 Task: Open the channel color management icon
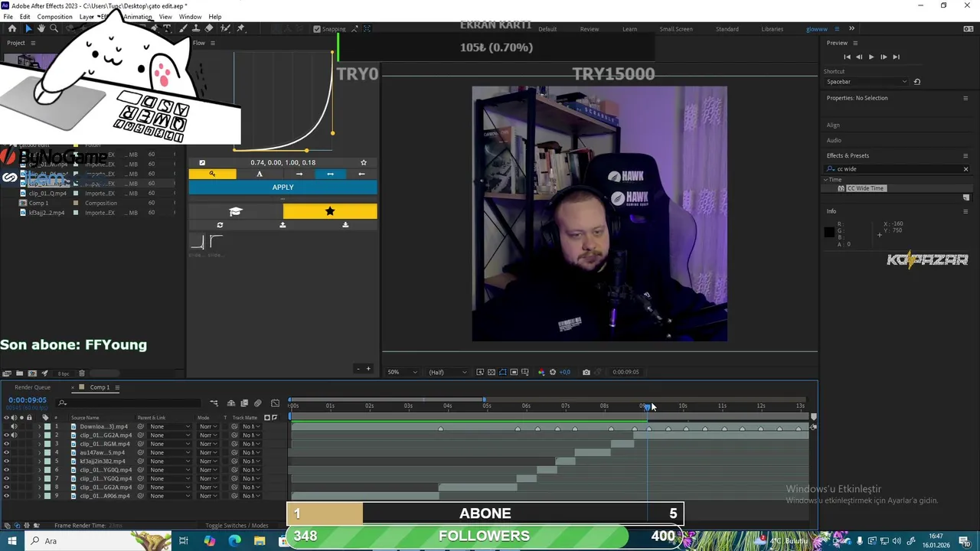(x=541, y=372)
